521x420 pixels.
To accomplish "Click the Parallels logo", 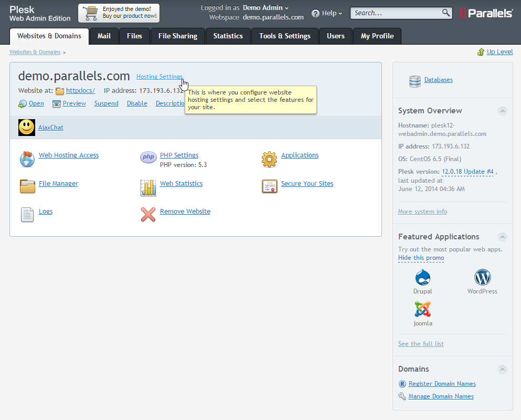I will pyautogui.click(x=487, y=13).
